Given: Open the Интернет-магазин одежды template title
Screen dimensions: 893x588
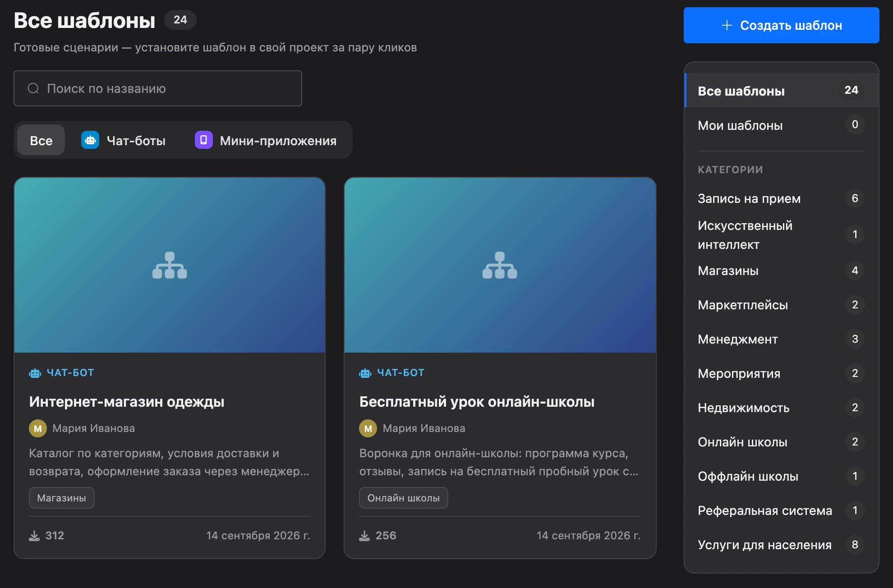Looking at the screenshot, I should click(127, 401).
